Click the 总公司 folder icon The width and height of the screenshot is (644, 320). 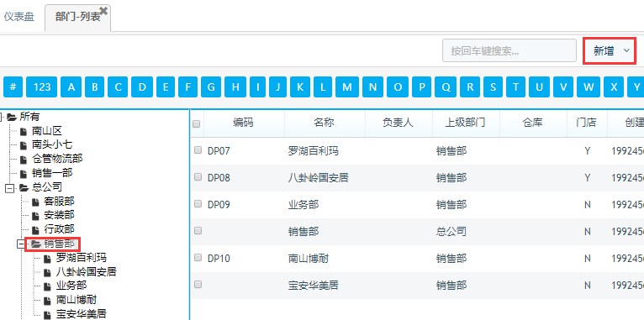point(24,188)
